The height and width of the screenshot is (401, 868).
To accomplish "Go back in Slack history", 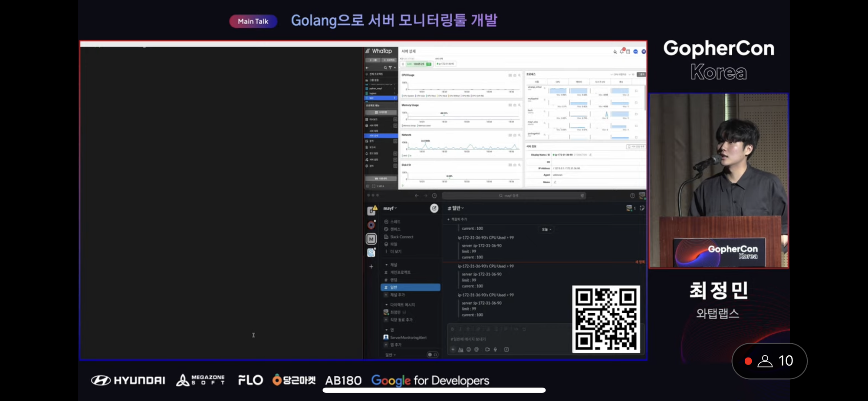I will click(417, 196).
